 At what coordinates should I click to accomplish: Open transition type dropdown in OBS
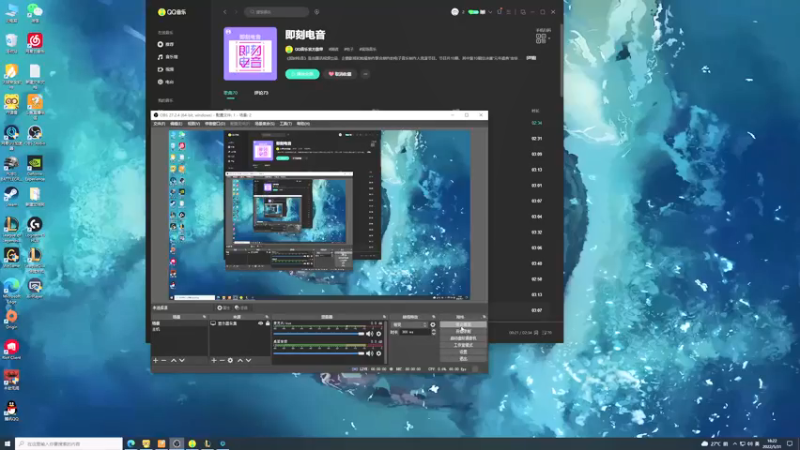click(409, 324)
